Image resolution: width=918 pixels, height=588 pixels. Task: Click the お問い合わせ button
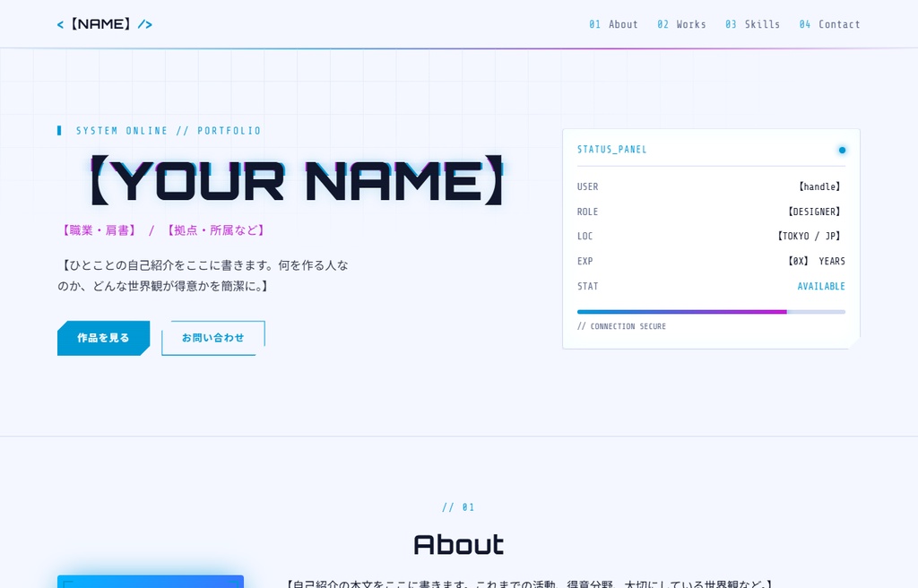[213, 338]
